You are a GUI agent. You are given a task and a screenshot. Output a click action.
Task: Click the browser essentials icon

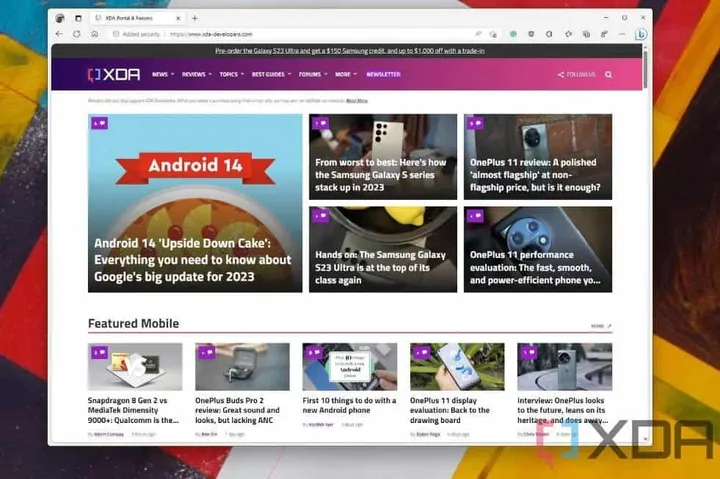coord(549,34)
